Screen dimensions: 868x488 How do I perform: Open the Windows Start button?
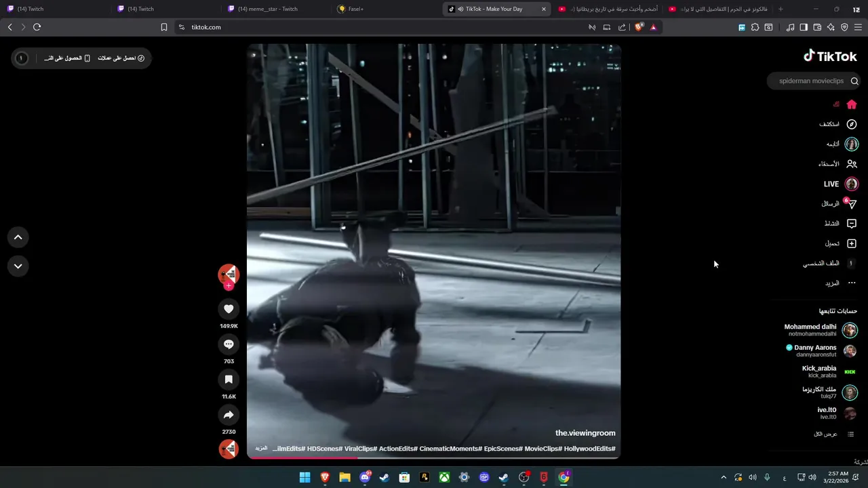[x=304, y=477]
